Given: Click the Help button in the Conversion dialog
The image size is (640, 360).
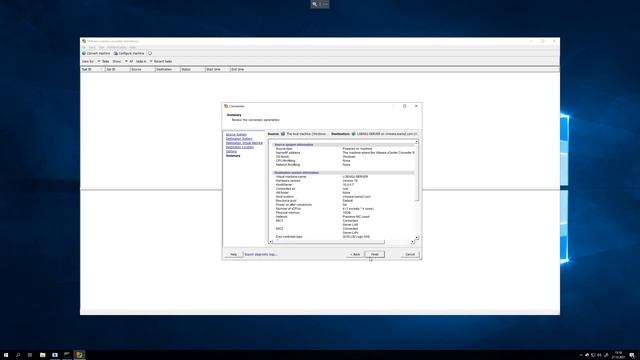Looking at the screenshot, I should [x=233, y=254].
